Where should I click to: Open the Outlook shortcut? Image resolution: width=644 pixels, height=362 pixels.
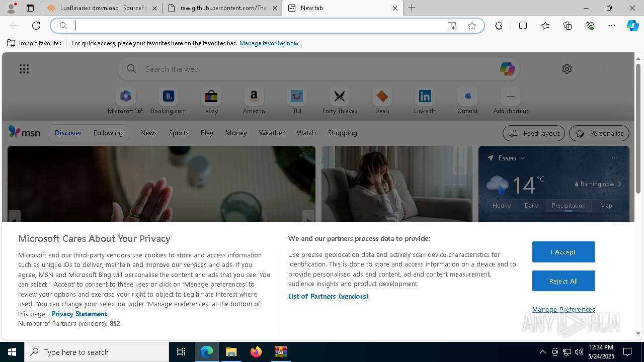(x=468, y=101)
